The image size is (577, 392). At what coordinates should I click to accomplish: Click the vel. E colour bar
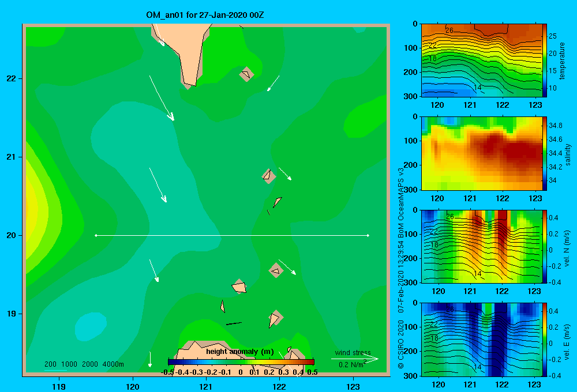(x=545, y=340)
